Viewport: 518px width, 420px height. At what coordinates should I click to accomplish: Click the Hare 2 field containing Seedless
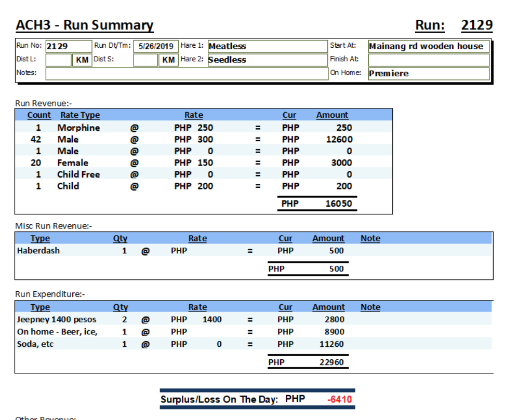[x=267, y=60]
